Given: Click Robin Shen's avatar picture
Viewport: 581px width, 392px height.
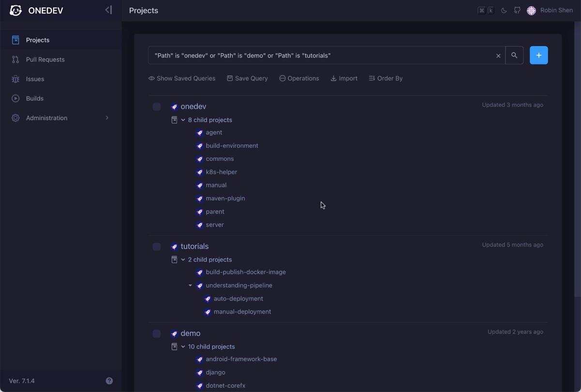Looking at the screenshot, I should coord(531,10).
